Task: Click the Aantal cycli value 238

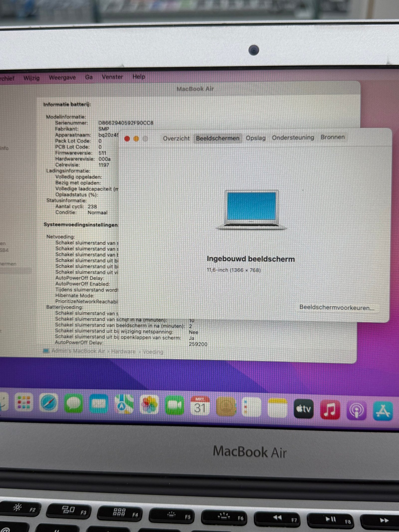Action: pos(92,207)
